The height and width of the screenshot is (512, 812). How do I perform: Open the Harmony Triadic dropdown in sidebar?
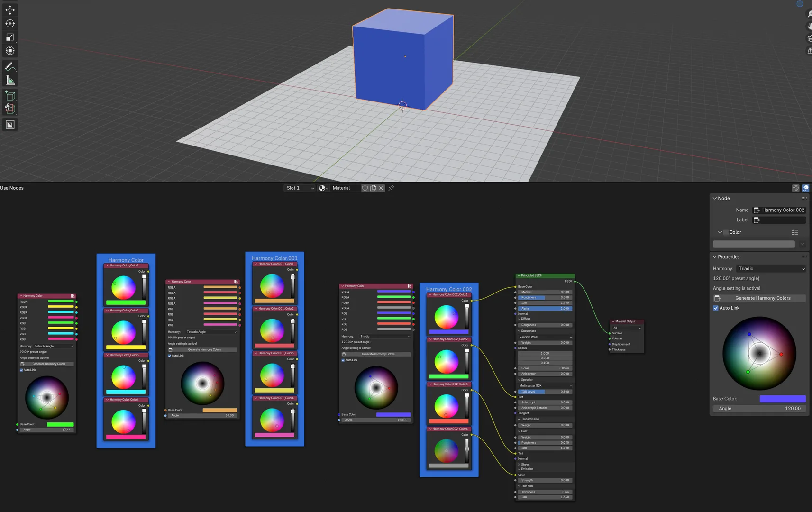[x=771, y=269]
